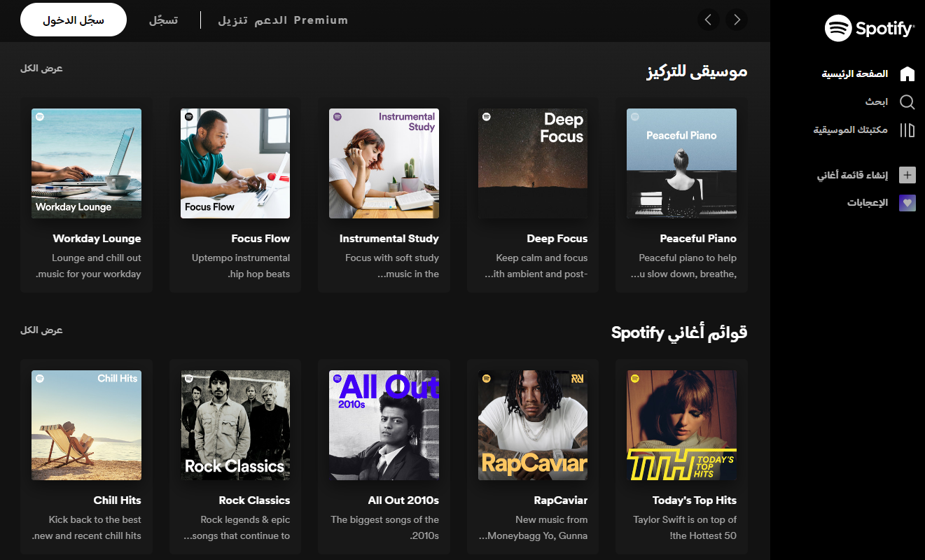Open the home page (الصفحة الرئيسية) house icon
Screen dimensions: 925x560
pyautogui.click(x=907, y=73)
